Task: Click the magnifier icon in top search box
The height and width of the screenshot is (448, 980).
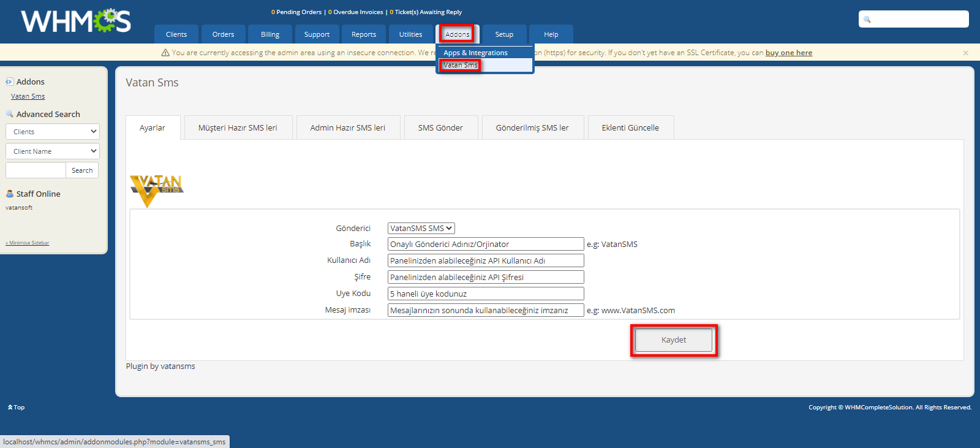Action: (867, 20)
